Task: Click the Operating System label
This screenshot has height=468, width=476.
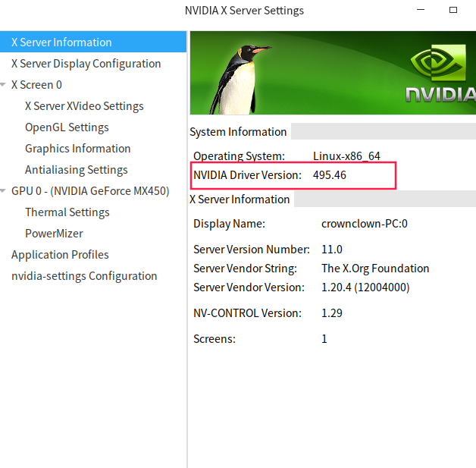Action: 240,156
